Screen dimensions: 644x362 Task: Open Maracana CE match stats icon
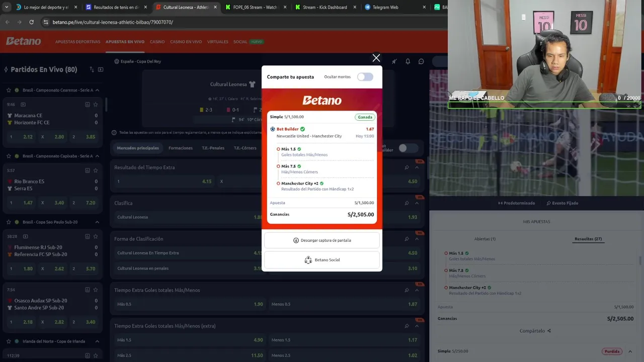(87, 104)
